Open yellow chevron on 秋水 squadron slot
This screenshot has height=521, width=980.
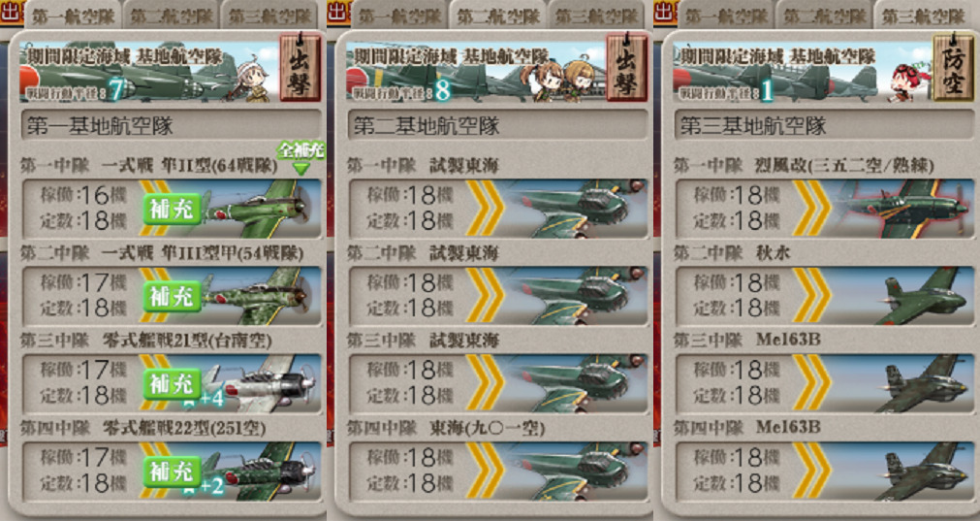812,297
